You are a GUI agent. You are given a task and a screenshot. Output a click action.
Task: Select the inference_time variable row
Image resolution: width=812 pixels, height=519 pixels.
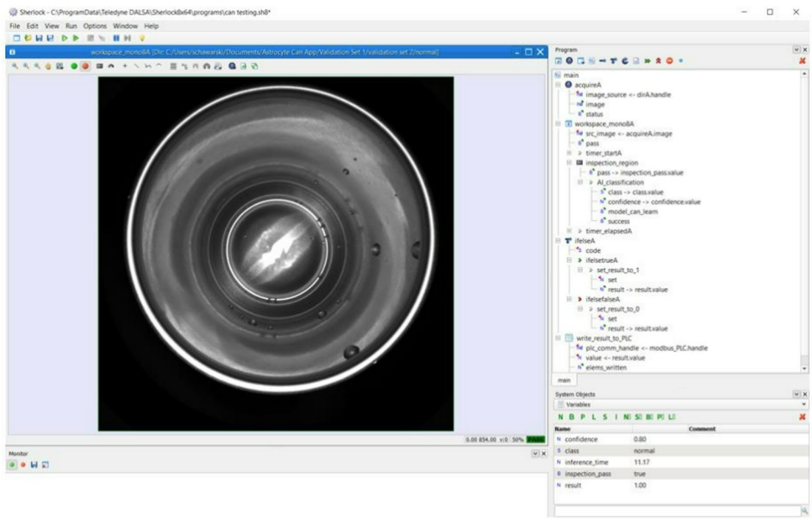681,462
